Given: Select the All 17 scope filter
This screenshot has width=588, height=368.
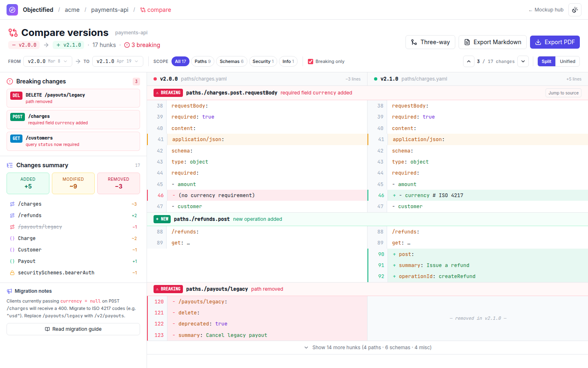Looking at the screenshot, I should pyautogui.click(x=180, y=61).
